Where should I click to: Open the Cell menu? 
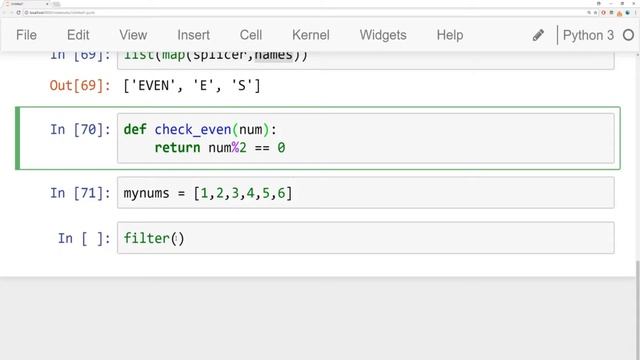point(251,35)
